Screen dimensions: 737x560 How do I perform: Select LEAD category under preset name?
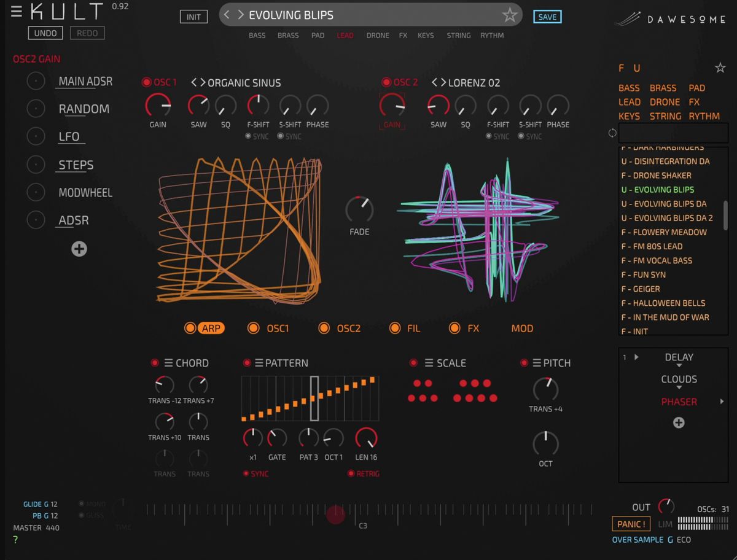pos(345,36)
